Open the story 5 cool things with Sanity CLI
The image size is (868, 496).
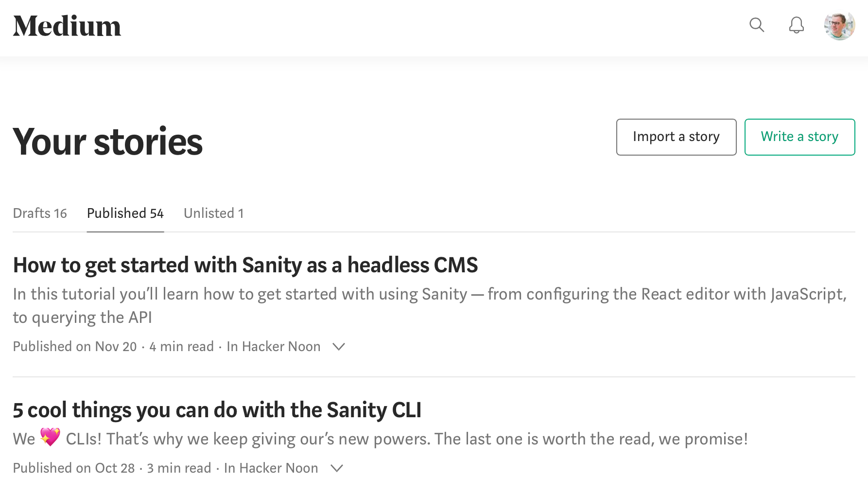click(217, 410)
